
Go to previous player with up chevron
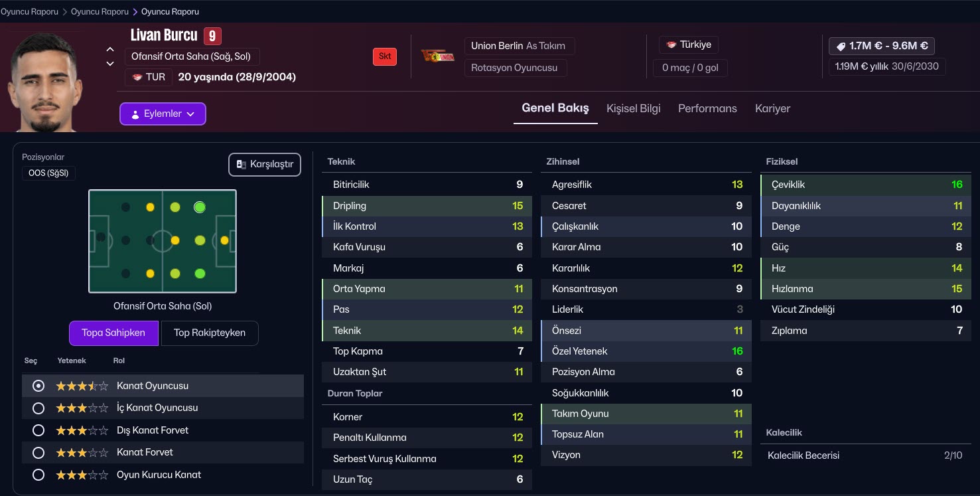pyautogui.click(x=110, y=49)
